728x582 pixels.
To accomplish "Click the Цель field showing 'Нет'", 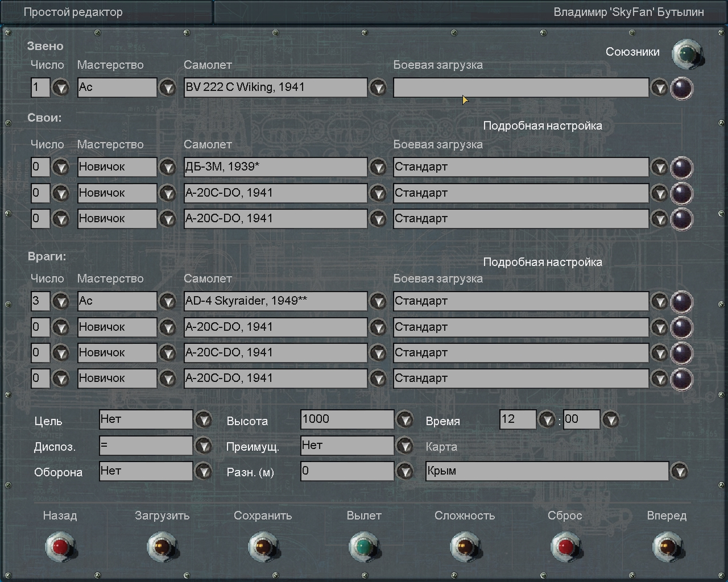I will point(146,419).
